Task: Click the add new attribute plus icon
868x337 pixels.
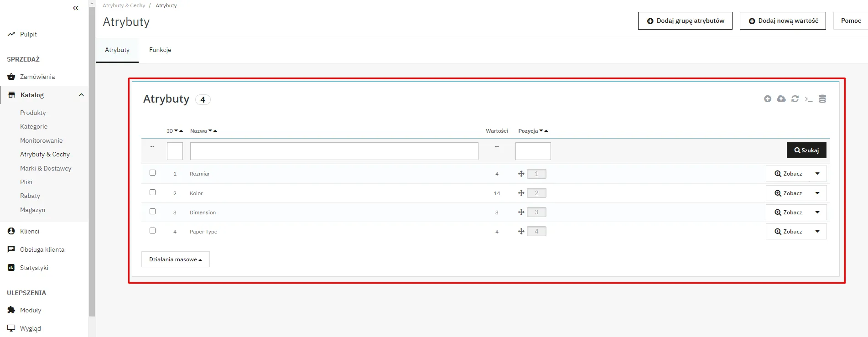Action: [x=768, y=99]
